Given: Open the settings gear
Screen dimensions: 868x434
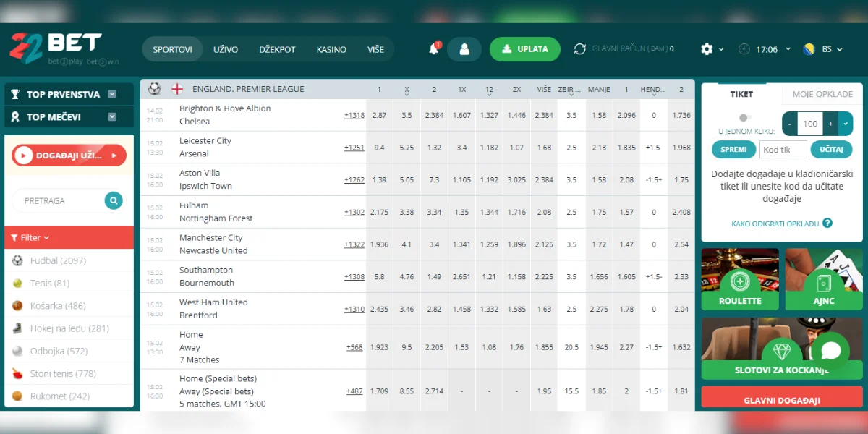Looking at the screenshot, I should coord(705,48).
